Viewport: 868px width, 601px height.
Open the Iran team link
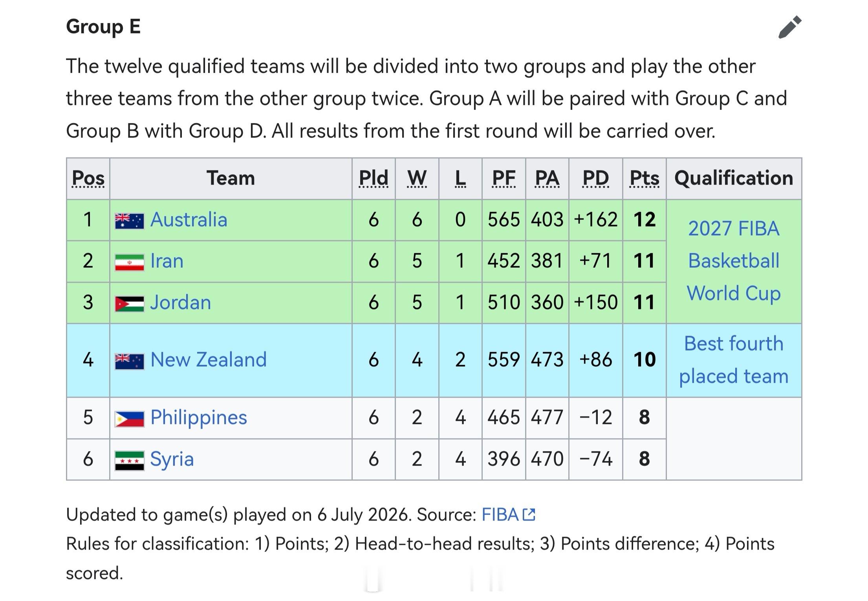[x=167, y=261]
